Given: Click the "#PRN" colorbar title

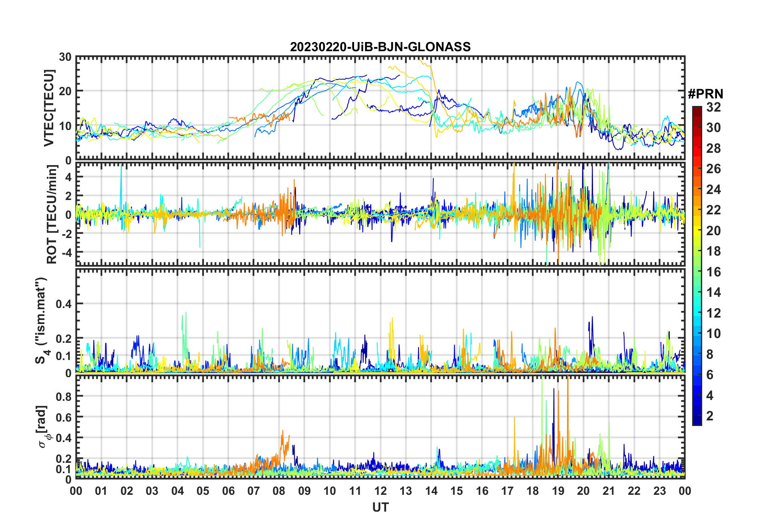Looking at the screenshot, I should (705, 94).
